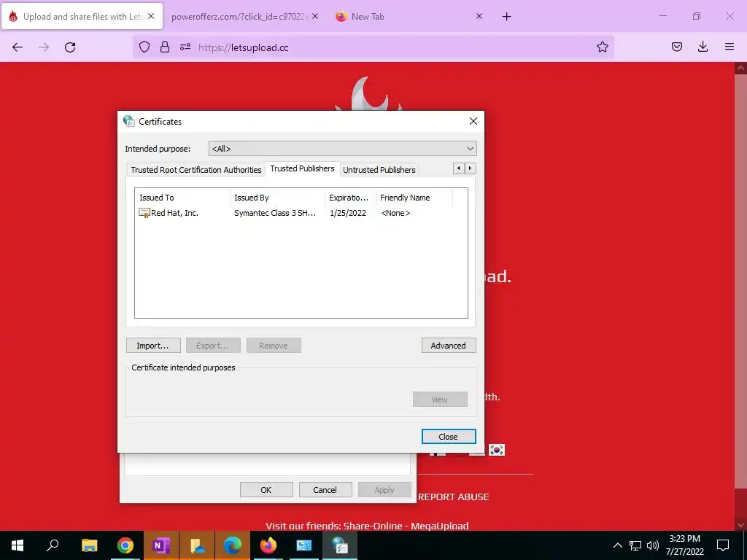Open OneNote from the taskbar

(x=161, y=545)
